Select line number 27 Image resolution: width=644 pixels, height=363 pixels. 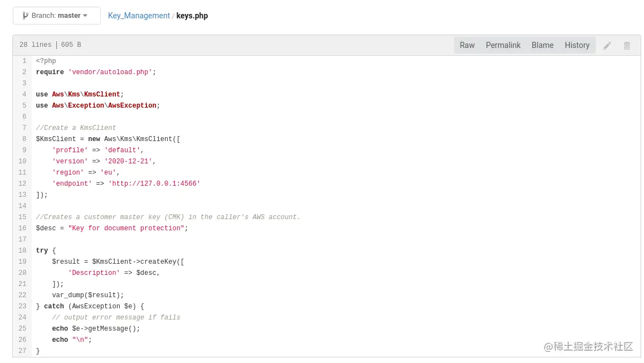coord(22,351)
